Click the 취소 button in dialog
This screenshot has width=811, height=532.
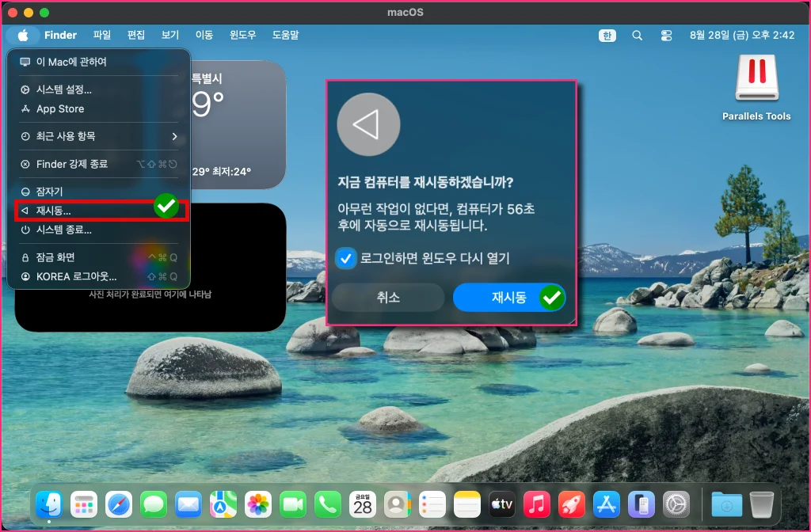point(388,298)
